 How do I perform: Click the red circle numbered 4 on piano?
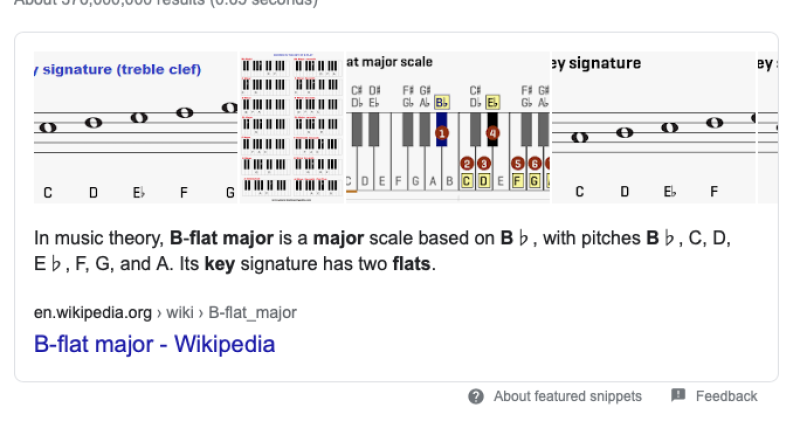pos(492,133)
